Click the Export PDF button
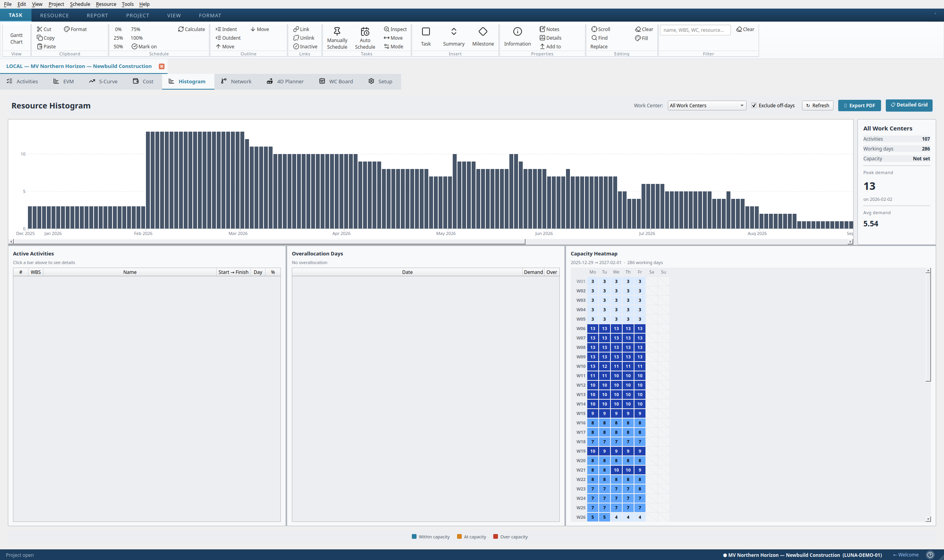Image resolution: width=944 pixels, height=560 pixels. pyautogui.click(x=859, y=105)
